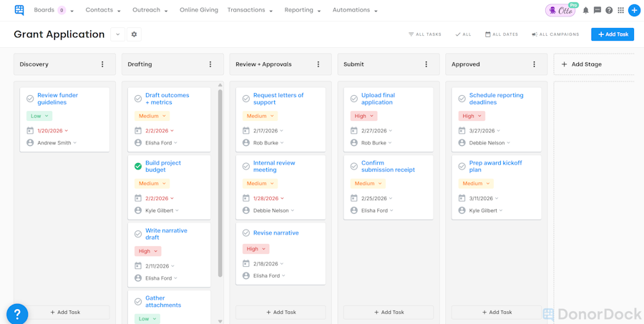Expand board switcher chevron beside Grant Application
This screenshot has height=324, width=644.
click(117, 34)
